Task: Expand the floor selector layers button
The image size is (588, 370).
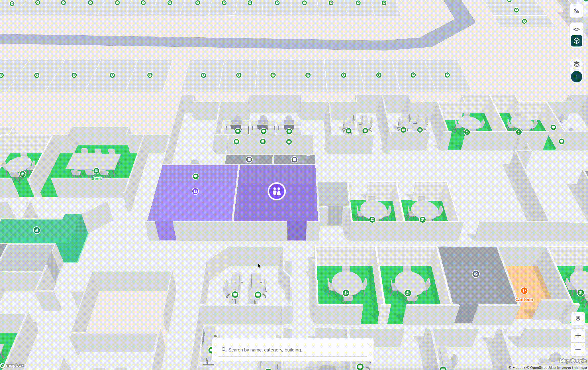Action: (576, 64)
